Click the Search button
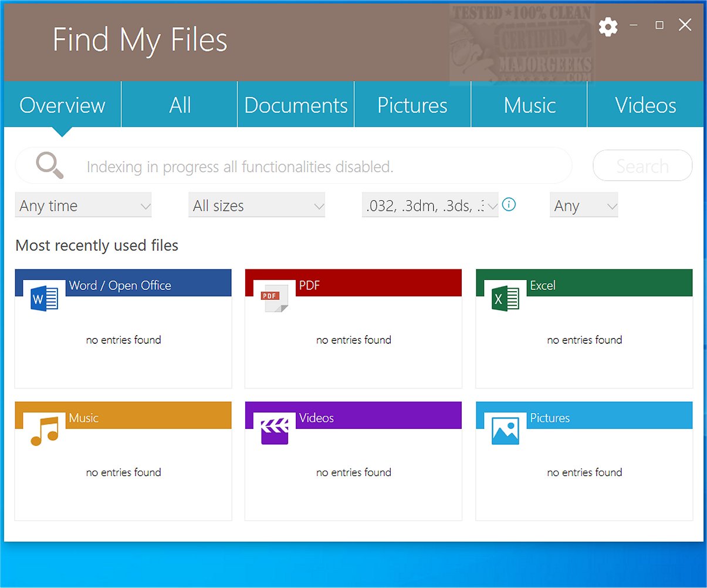The width and height of the screenshot is (707, 588). [642, 165]
